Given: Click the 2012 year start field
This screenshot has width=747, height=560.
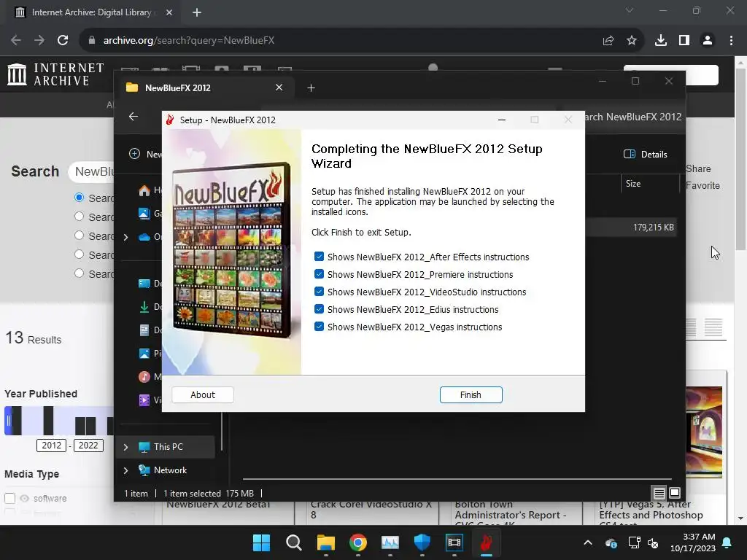Looking at the screenshot, I should 52,446.
